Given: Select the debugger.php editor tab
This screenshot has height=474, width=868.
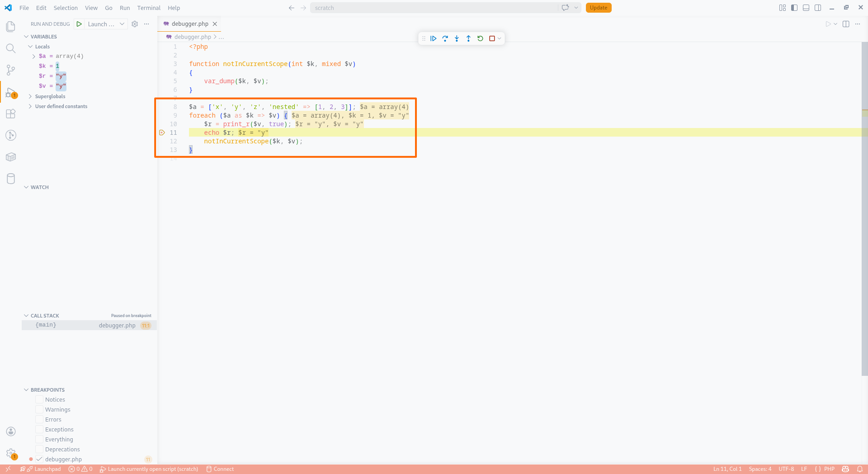Looking at the screenshot, I should point(190,24).
